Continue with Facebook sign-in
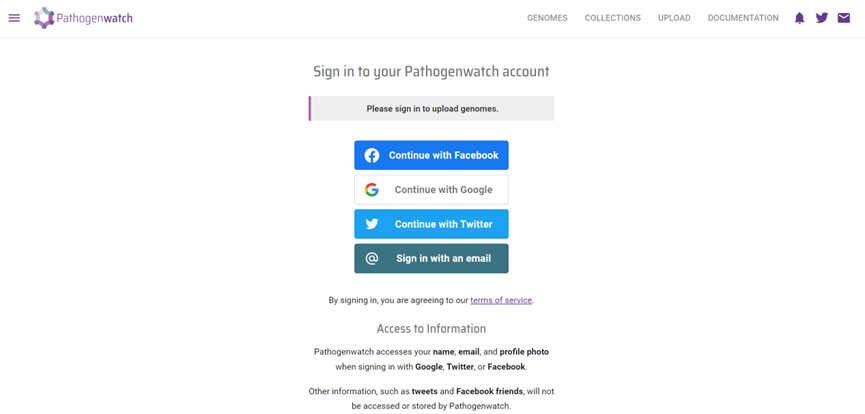This screenshot has width=865, height=414. [x=431, y=155]
